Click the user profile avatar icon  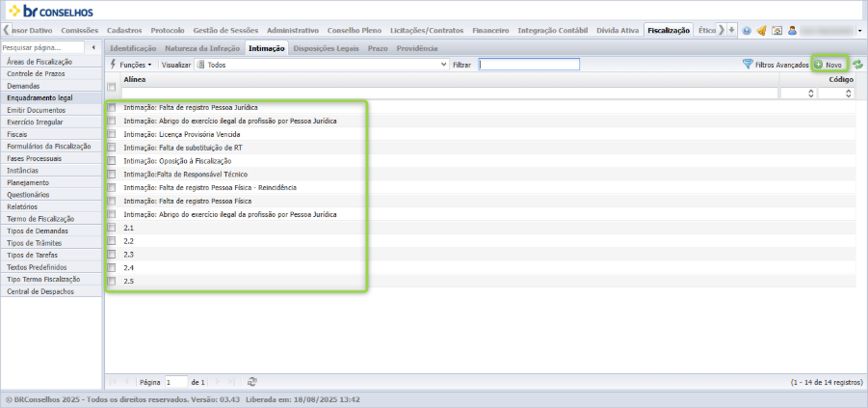pyautogui.click(x=792, y=31)
